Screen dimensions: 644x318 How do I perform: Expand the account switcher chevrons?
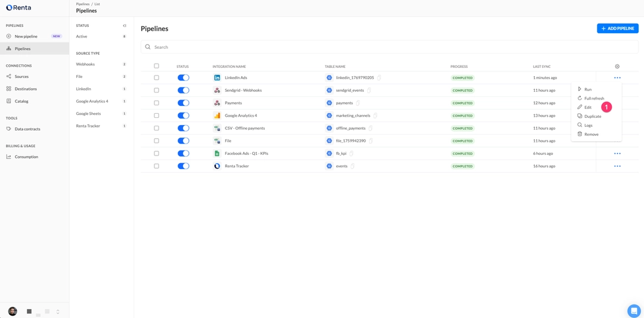pos(58,312)
